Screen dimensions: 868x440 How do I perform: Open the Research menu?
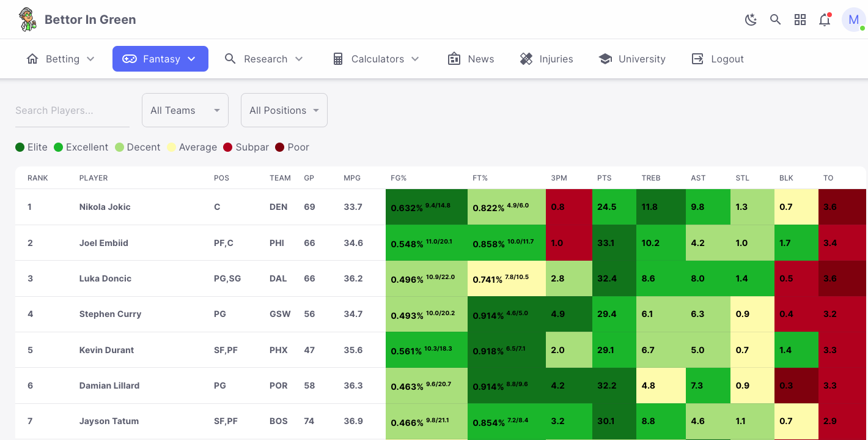point(264,59)
